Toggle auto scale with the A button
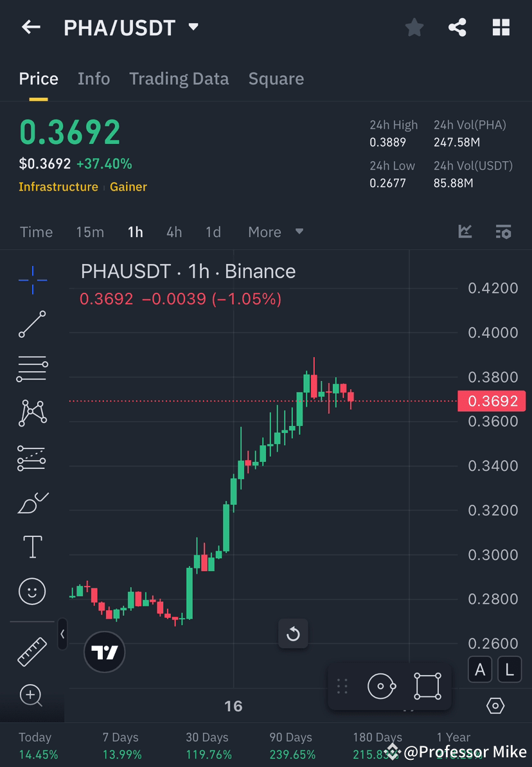 tap(480, 669)
